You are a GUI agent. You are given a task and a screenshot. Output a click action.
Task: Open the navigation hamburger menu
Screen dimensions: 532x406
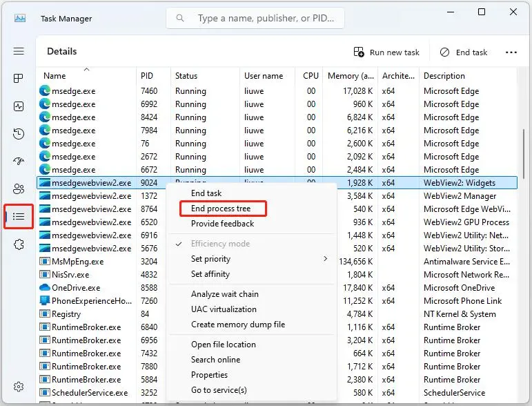(x=19, y=51)
